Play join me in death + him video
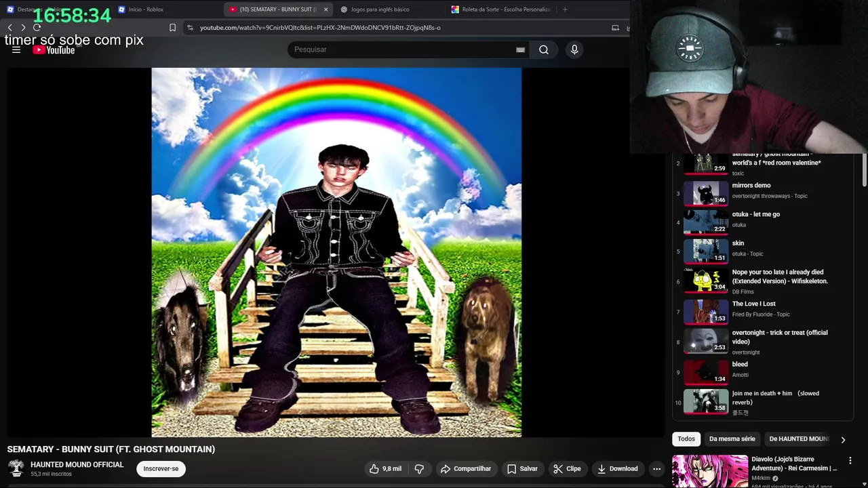The width and height of the screenshot is (868, 488). pos(763,402)
